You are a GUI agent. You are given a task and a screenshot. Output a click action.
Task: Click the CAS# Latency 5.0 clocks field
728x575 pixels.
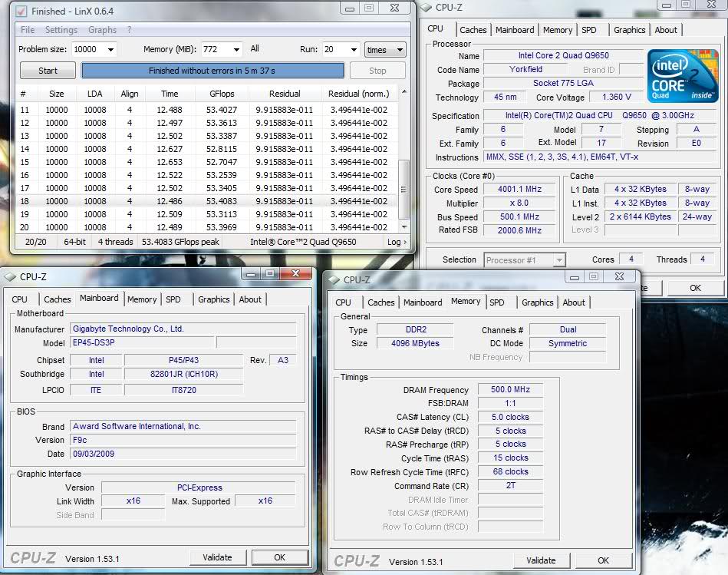click(x=511, y=418)
